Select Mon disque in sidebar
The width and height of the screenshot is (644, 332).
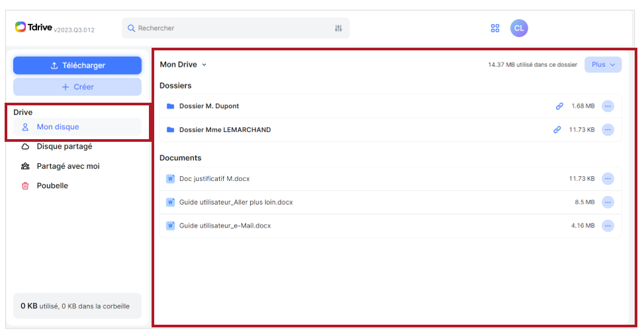click(x=77, y=127)
